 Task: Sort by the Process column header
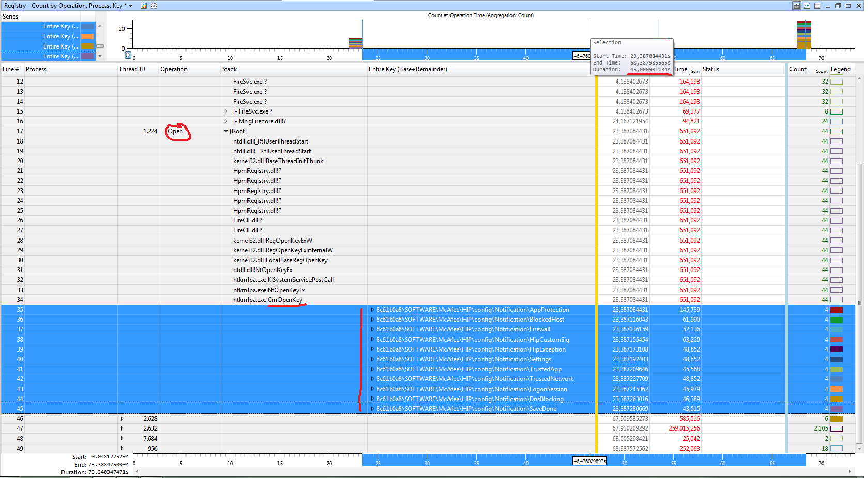70,69
